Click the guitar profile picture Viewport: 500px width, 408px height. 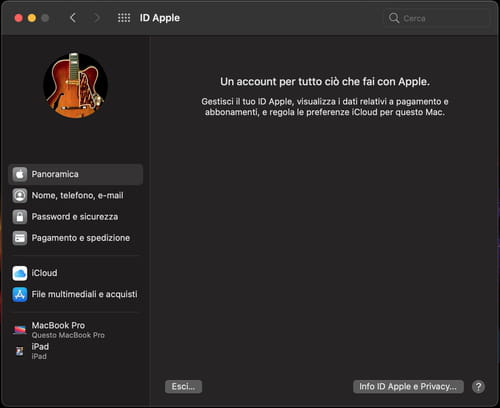[76, 85]
